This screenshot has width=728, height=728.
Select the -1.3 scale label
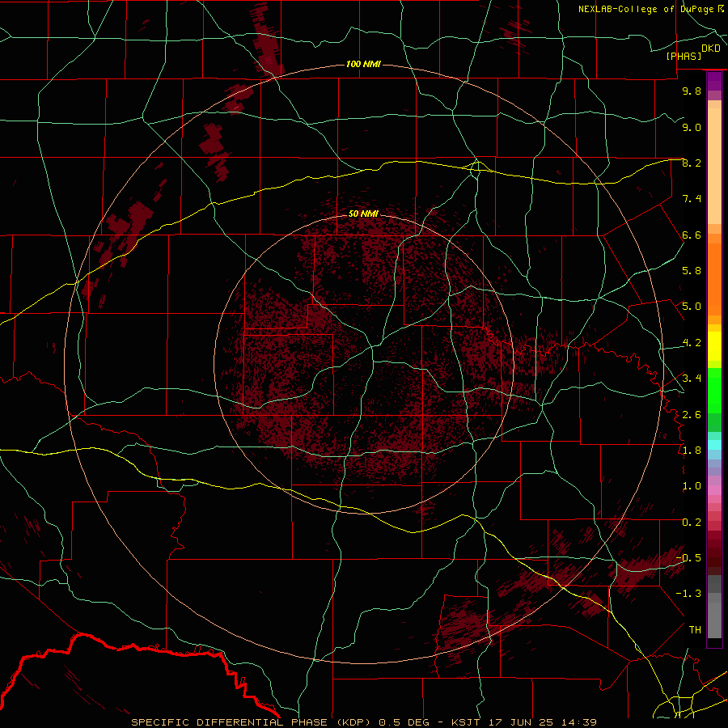click(x=688, y=594)
